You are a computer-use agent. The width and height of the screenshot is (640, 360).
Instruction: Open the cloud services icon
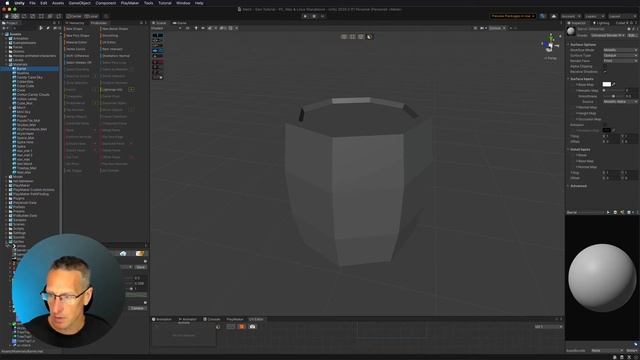click(554, 16)
